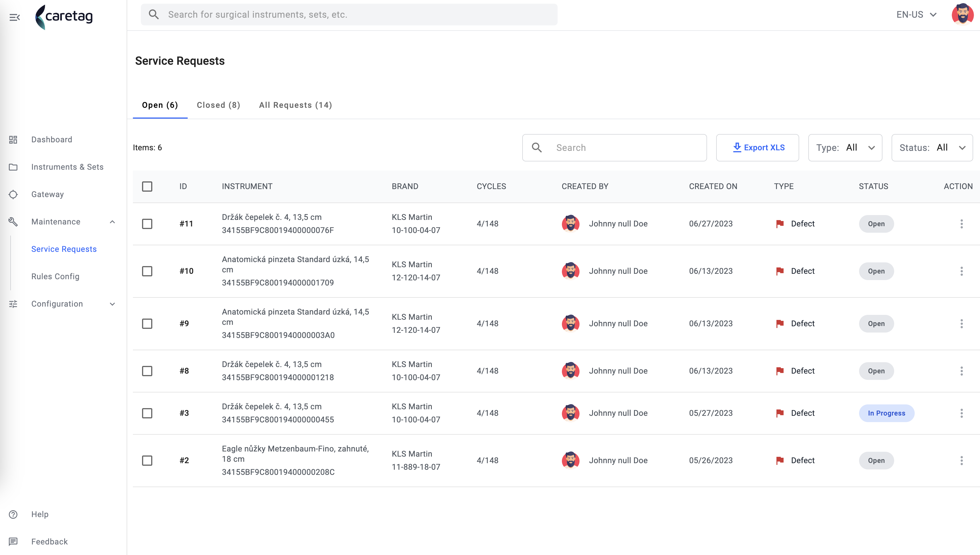
Task: Click the magnifier icon in the table search
Action: [x=537, y=147]
